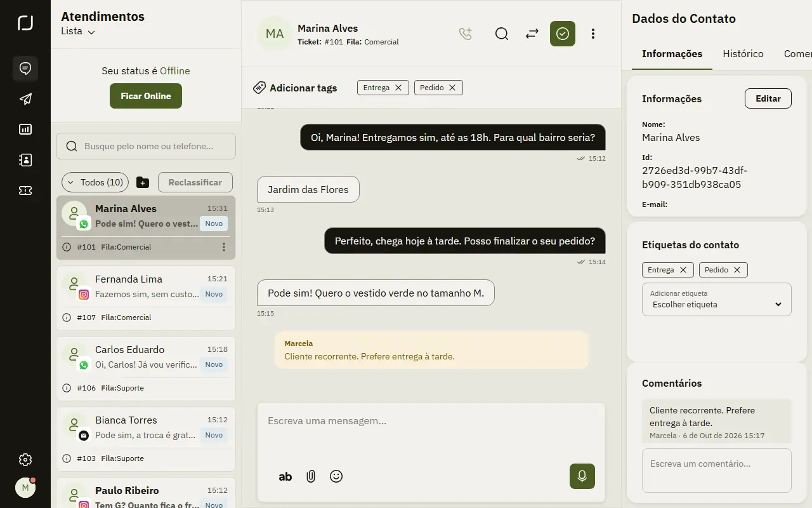This screenshot has height=508, width=812.
Task: Open the settings gear icon
Action: pyautogui.click(x=25, y=460)
